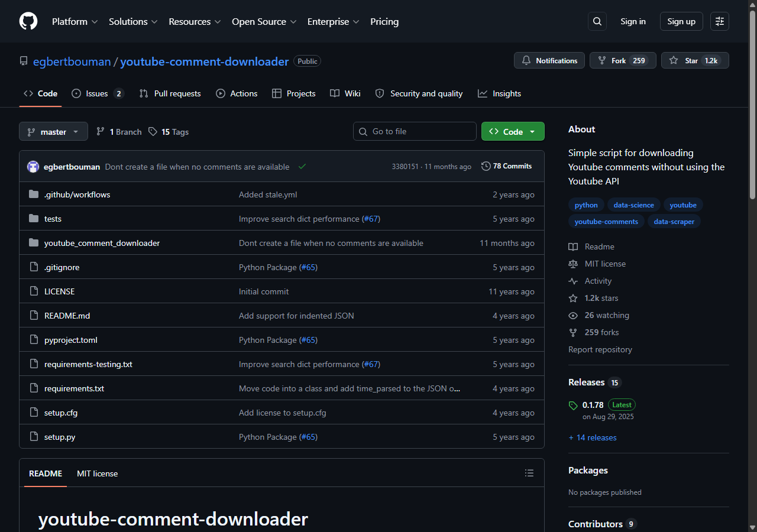Select the README tab
The height and width of the screenshot is (532, 757).
pyautogui.click(x=46, y=473)
